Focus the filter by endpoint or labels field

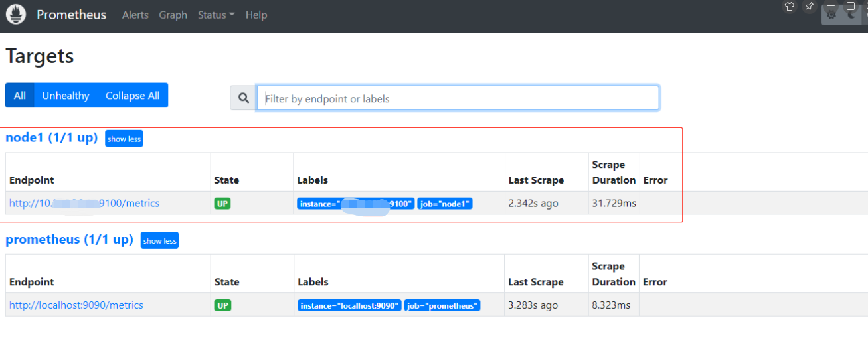point(458,98)
